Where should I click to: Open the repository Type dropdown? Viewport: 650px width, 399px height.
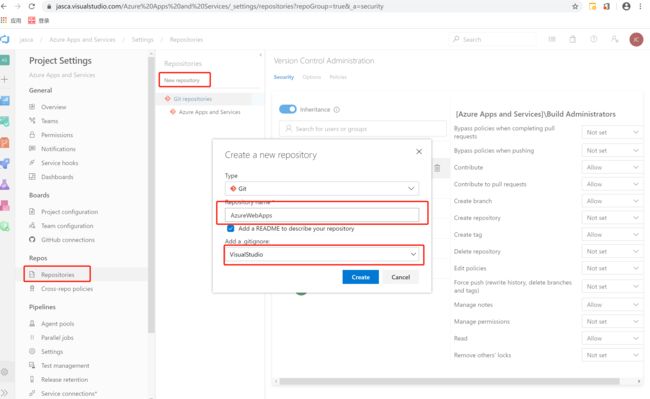[322, 189]
